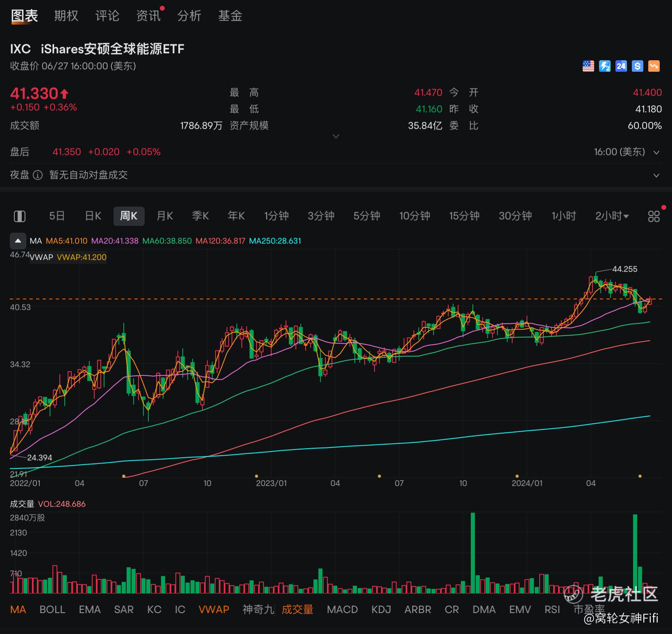Select the 周K chart period
Viewport: 672px width, 634px height.
click(x=129, y=216)
